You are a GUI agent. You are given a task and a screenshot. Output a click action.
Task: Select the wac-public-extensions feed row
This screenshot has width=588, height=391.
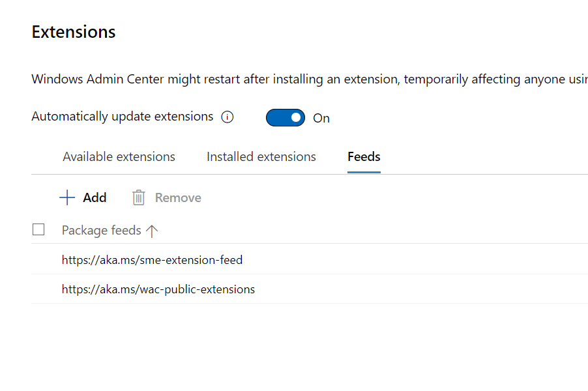[x=310, y=289]
